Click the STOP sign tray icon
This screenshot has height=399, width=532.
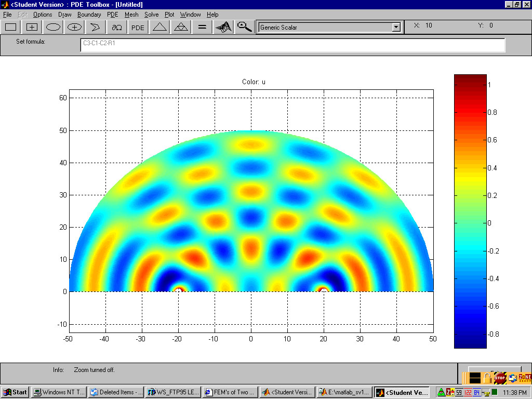coord(500,378)
